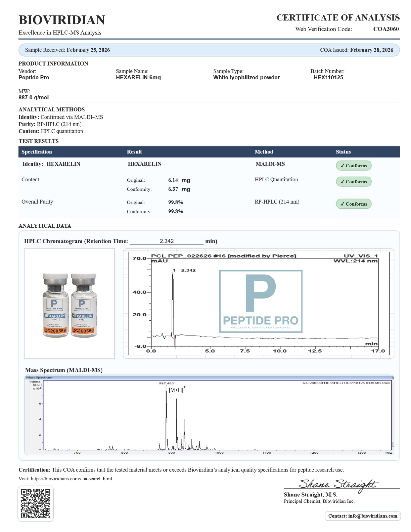The image size is (411, 532).
Task: Click the retention time field 2.342
Action: tap(167, 241)
